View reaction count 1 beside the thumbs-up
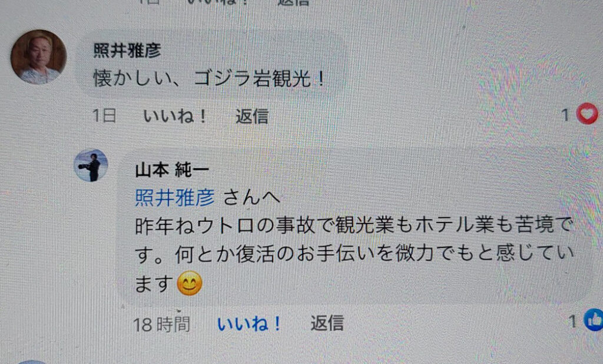Screen dimensions: 603x364 point(573,321)
